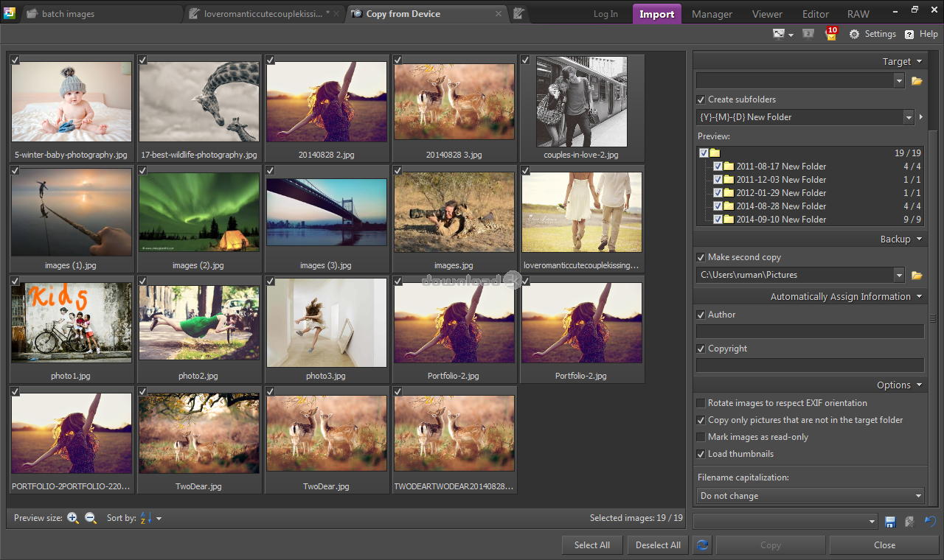Click the blue undo arrow icon
Image resolution: width=944 pixels, height=560 pixels.
click(x=930, y=522)
